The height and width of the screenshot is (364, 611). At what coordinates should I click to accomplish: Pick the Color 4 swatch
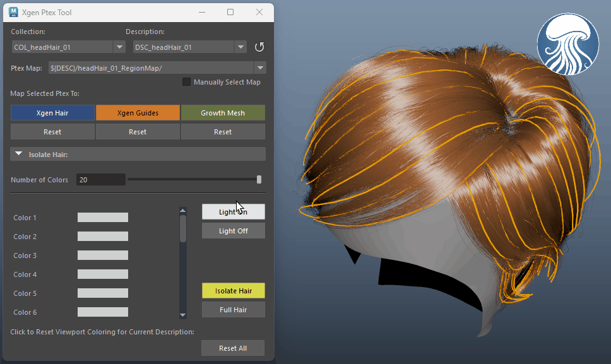(x=103, y=274)
